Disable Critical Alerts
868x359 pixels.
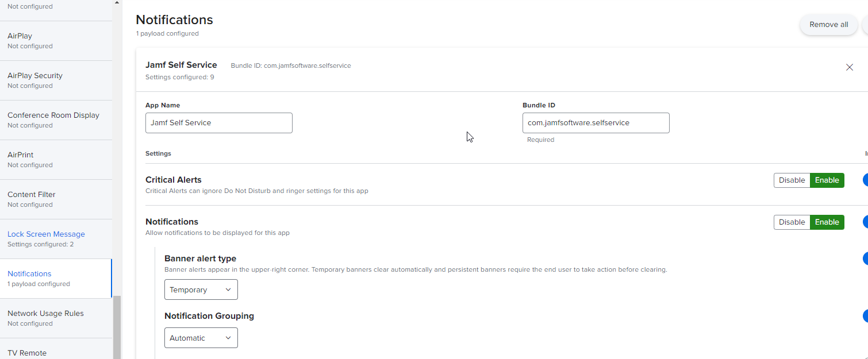[792, 180]
